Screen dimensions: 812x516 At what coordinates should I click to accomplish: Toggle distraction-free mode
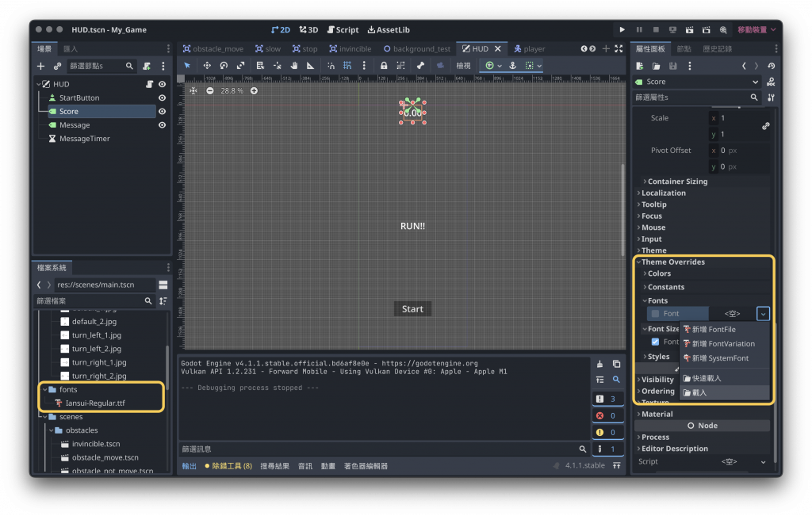(619, 48)
